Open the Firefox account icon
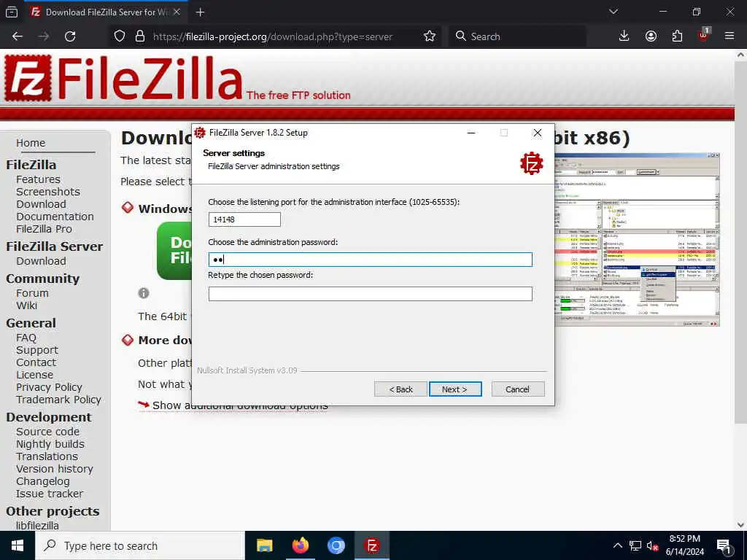Viewport: 747px width, 560px height. coord(651,36)
